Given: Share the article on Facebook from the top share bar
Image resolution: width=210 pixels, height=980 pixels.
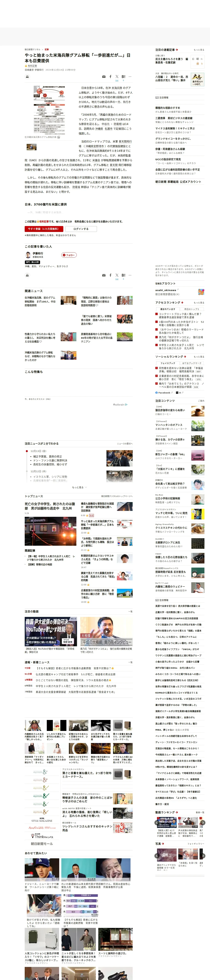Looking at the screenshot, I should pos(111,76).
